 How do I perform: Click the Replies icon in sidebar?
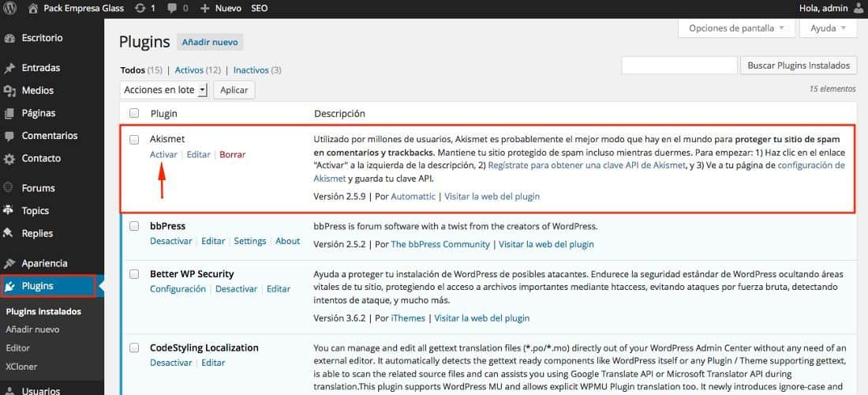coord(9,233)
